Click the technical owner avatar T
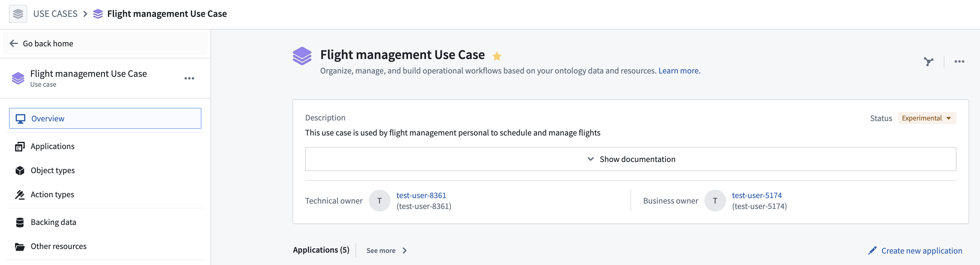This screenshot has height=265, width=980. pos(379,201)
